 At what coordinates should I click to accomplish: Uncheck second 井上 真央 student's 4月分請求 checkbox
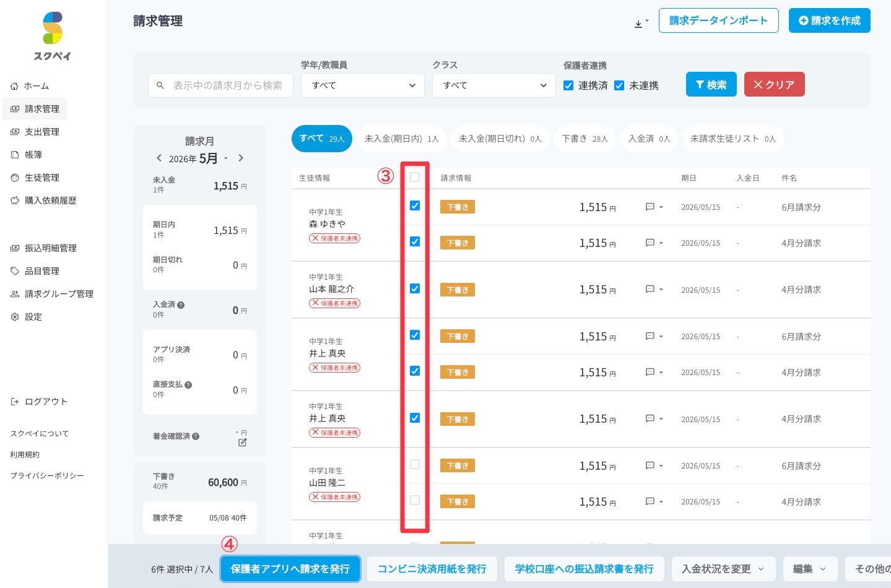coord(415,418)
